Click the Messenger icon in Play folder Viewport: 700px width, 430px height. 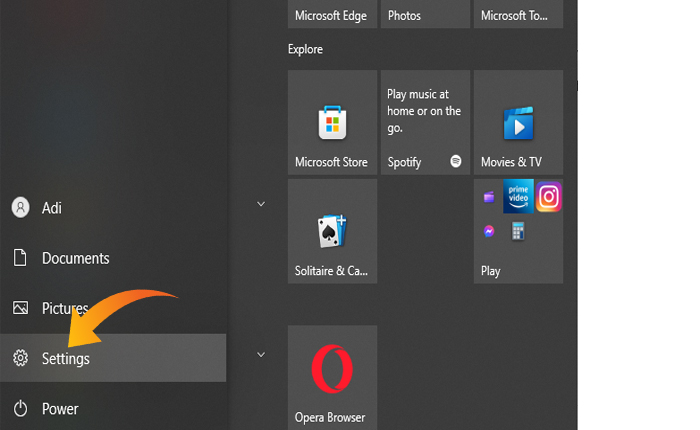coord(489,231)
